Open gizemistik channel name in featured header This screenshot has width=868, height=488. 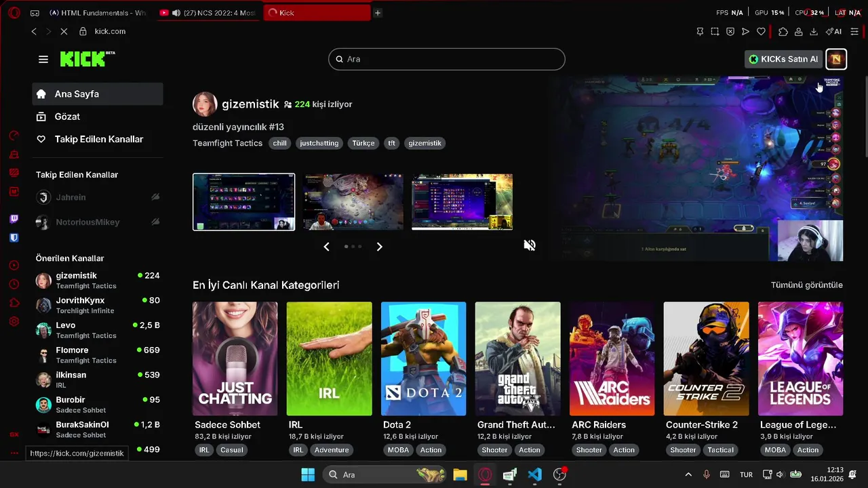(x=250, y=104)
